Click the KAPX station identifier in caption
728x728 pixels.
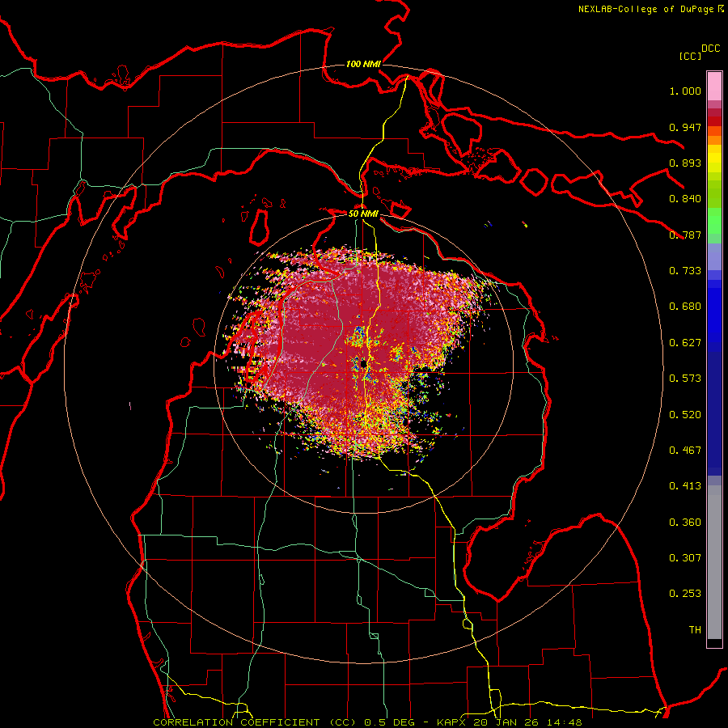pyautogui.click(x=451, y=722)
